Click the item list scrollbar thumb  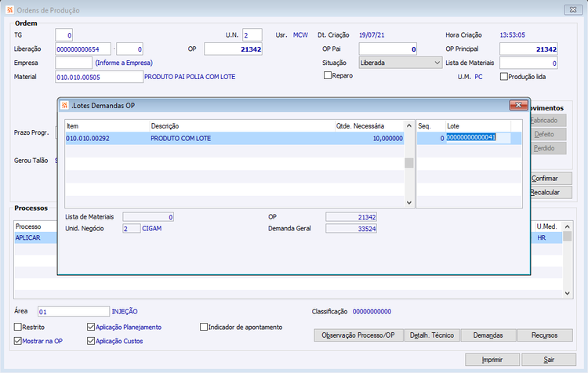pos(409,163)
